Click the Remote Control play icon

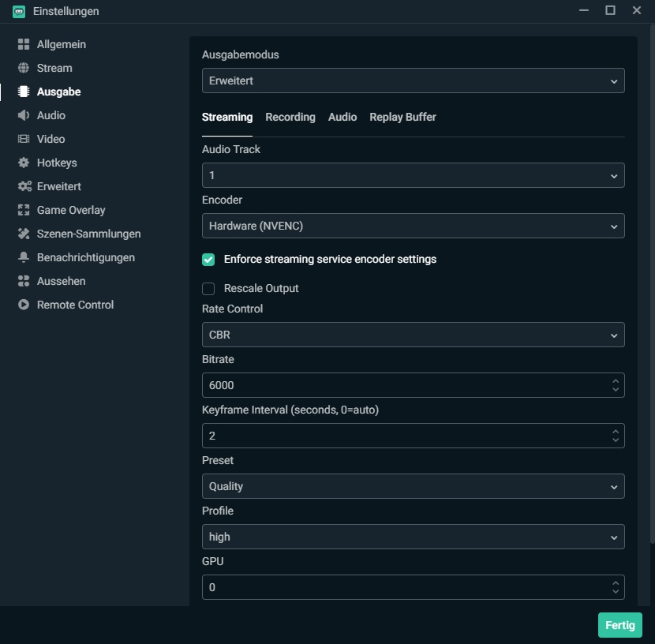click(24, 305)
